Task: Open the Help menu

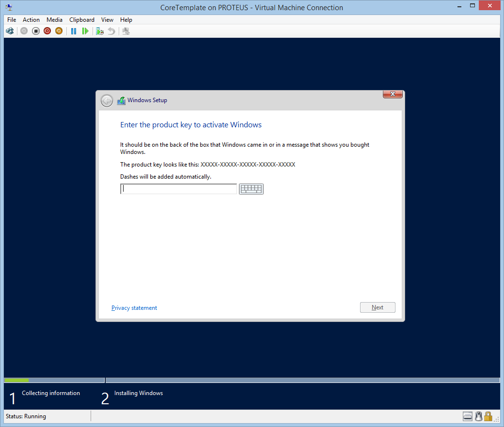Action: 126,20
